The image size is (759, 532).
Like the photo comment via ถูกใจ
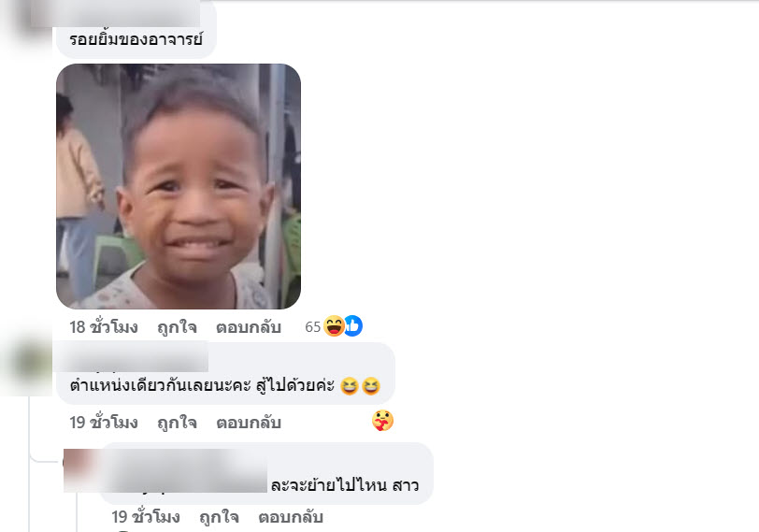178,328
